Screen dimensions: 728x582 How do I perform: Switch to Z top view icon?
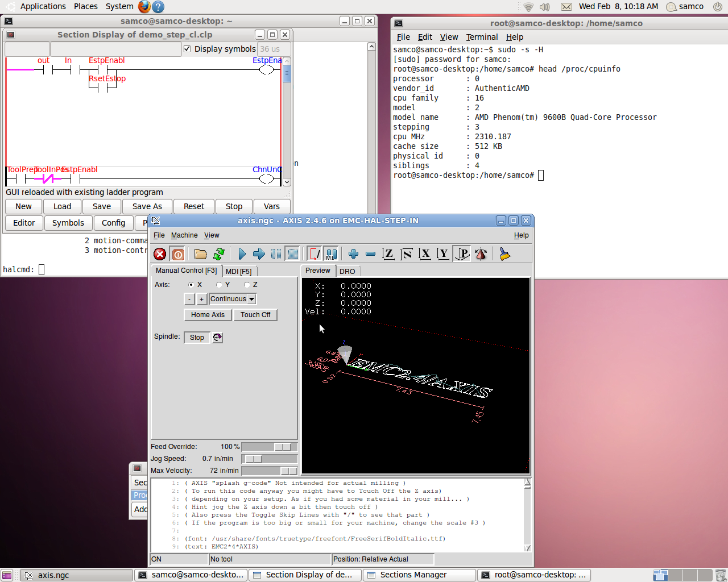pos(388,254)
